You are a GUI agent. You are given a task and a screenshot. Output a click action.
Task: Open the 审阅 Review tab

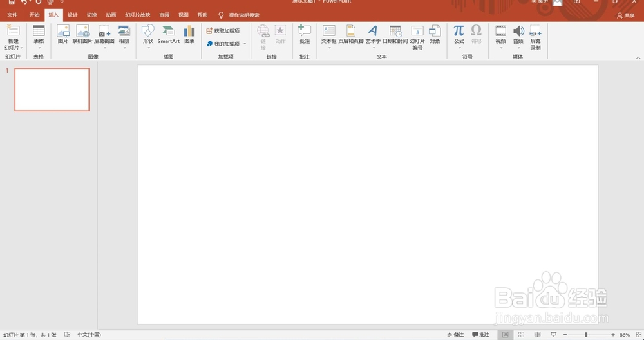pos(164,15)
